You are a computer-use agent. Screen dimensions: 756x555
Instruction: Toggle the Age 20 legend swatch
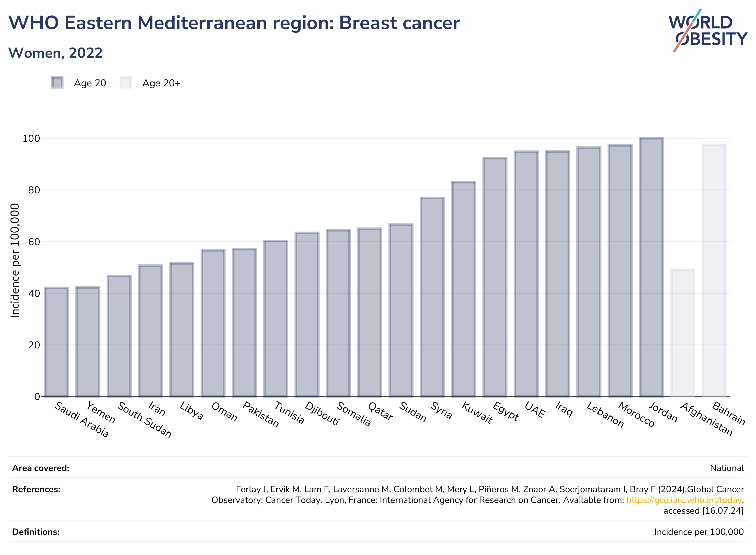[57, 83]
